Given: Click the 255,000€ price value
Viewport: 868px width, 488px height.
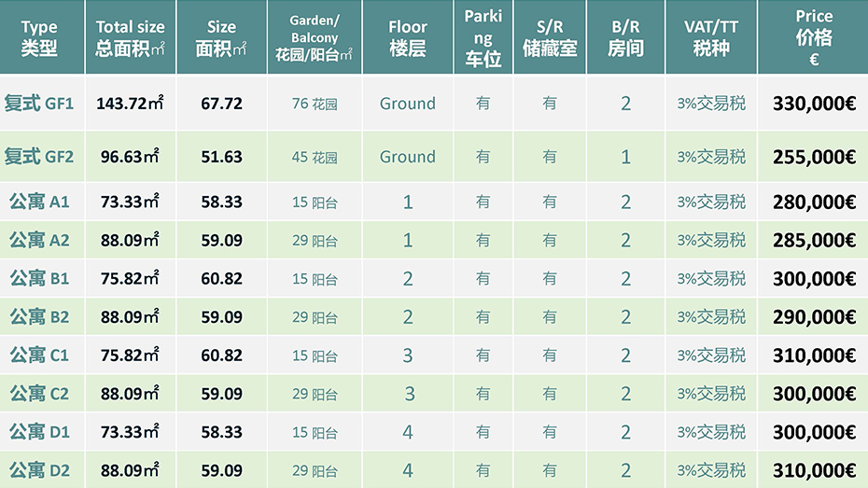Looking at the screenshot, I should click(813, 157).
